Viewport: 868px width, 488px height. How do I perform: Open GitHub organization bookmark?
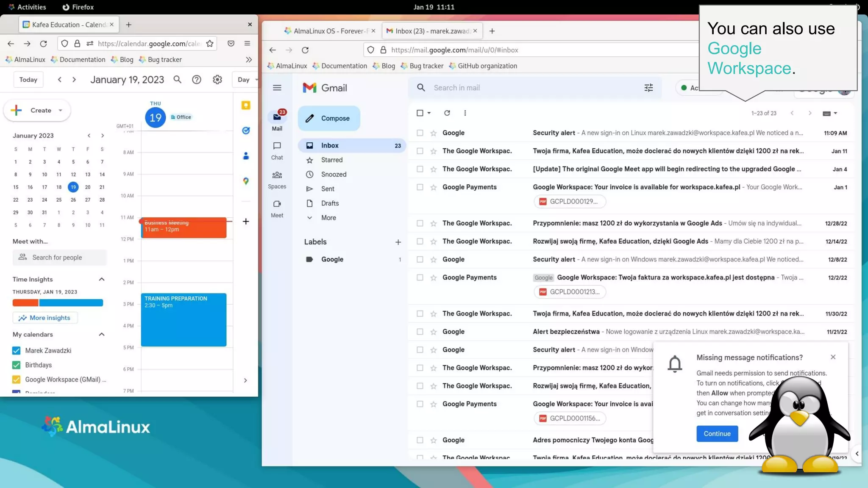click(483, 66)
